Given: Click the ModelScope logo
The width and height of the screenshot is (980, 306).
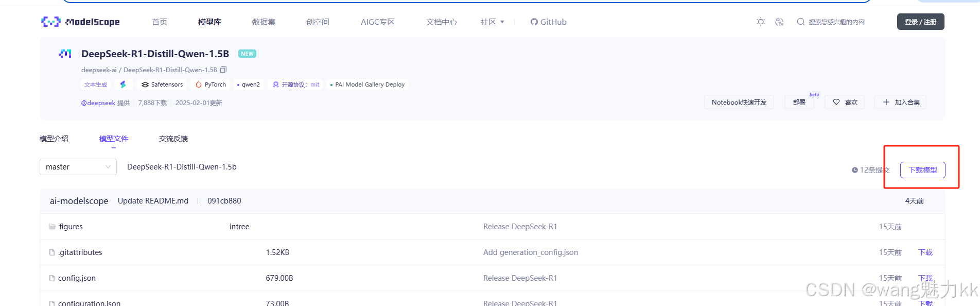Looking at the screenshot, I should (80, 22).
